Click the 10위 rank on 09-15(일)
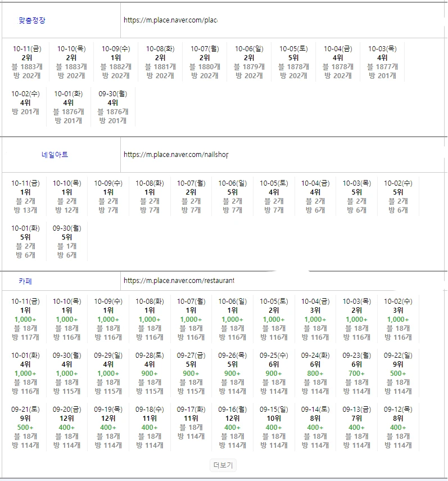The width and height of the screenshot is (448, 481). (274, 419)
